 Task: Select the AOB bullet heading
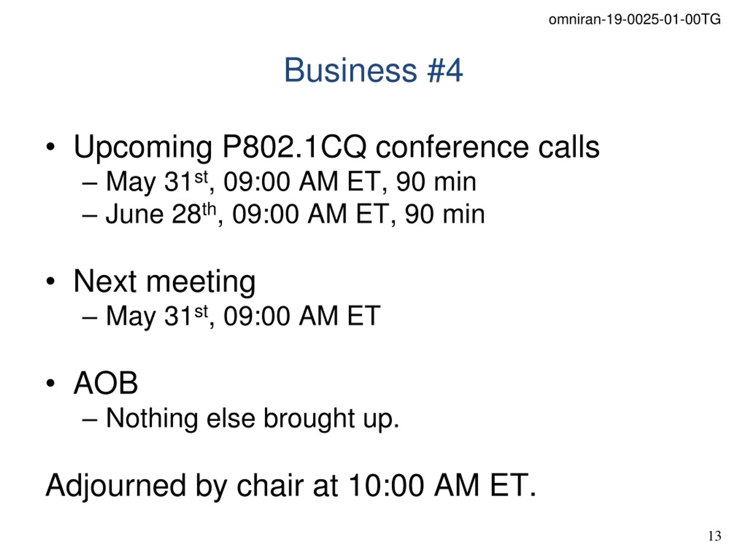tap(106, 383)
